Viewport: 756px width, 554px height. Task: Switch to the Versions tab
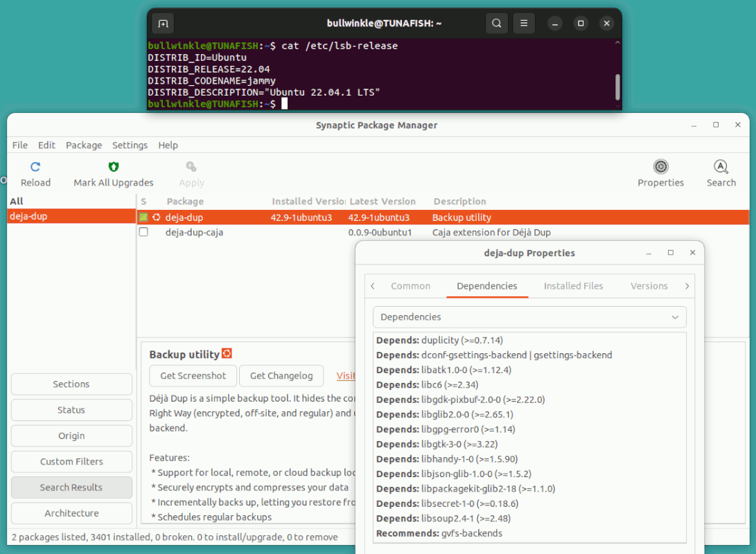coord(649,286)
